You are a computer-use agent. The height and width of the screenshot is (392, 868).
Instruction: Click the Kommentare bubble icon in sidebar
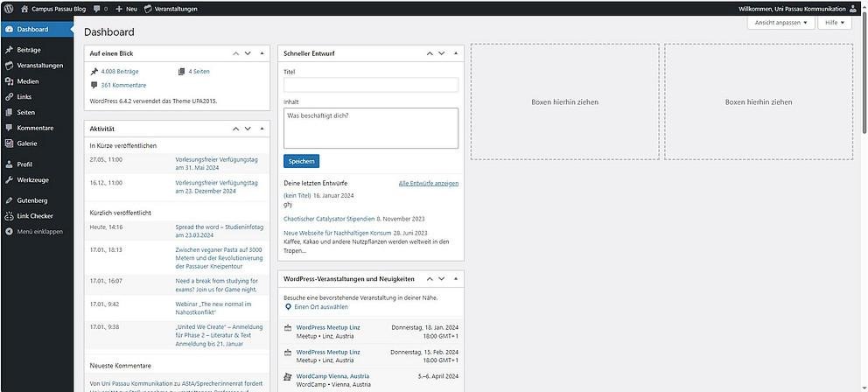[x=9, y=128]
